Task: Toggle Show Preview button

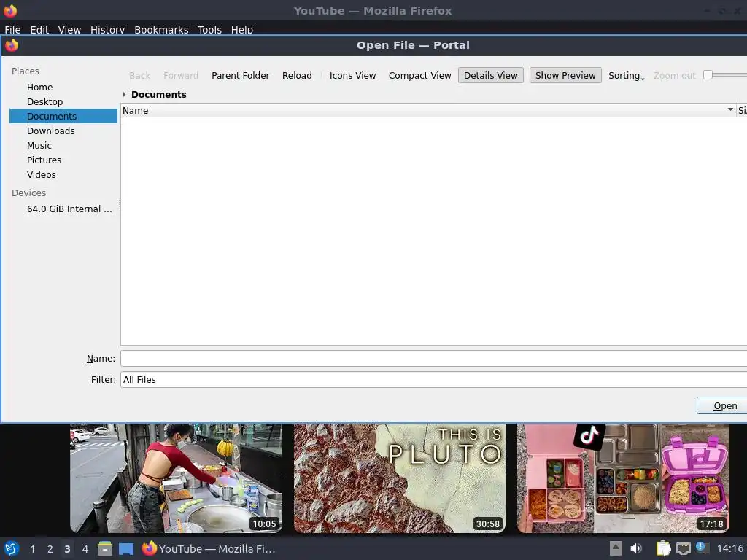Action: click(565, 75)
